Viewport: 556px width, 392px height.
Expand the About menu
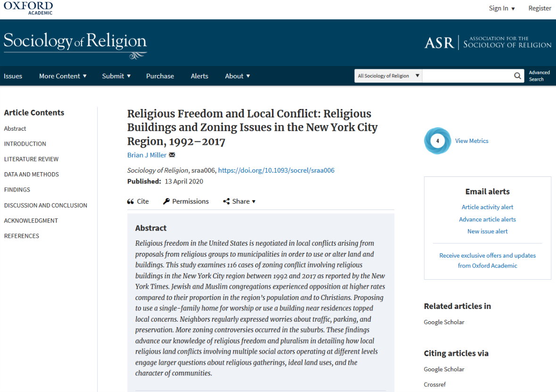237,75
